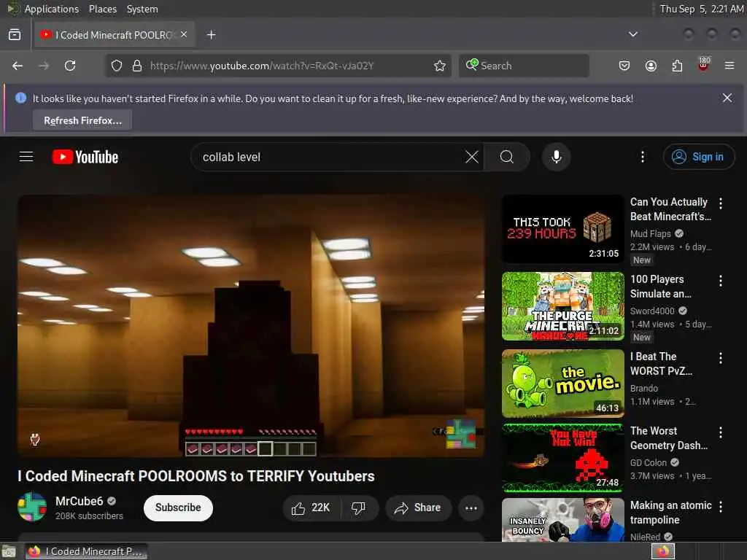Open the Pocket save icon

coord(624,66)
